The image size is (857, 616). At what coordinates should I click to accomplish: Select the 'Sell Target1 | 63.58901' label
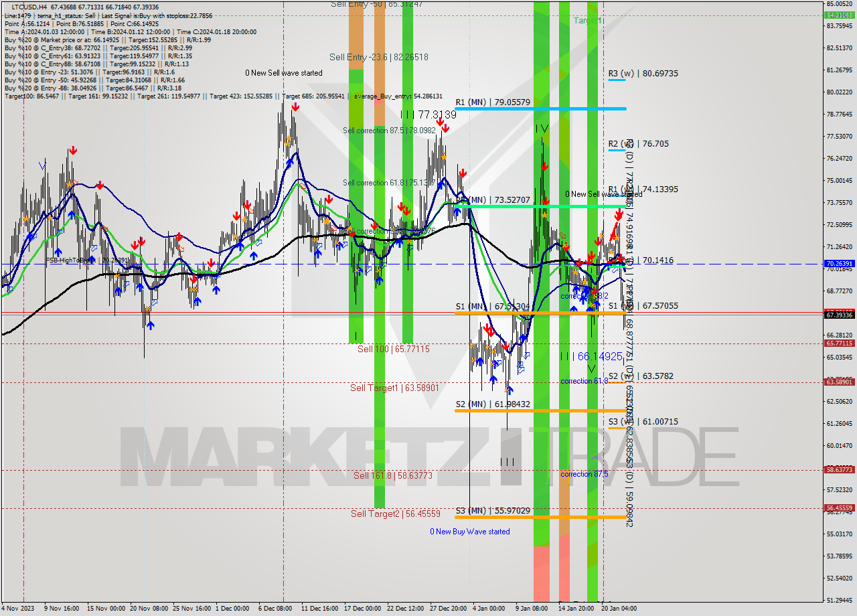pos(395,388)
